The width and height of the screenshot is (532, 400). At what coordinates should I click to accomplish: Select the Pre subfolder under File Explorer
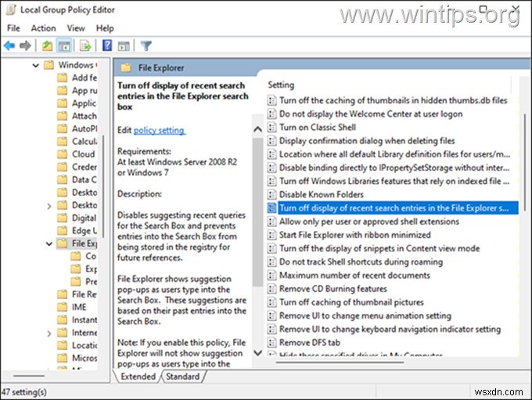(x=91, y=282)
